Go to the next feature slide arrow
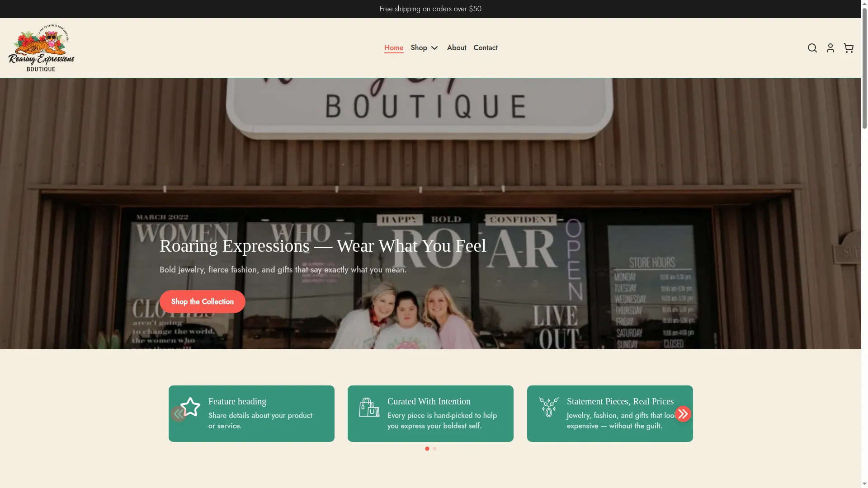 (x=683, y=414)
